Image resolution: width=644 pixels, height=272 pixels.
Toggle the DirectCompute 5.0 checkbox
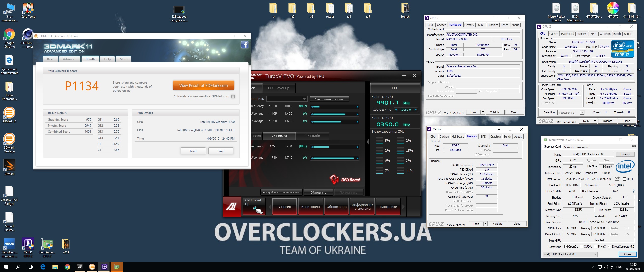(x=610, y=247)
